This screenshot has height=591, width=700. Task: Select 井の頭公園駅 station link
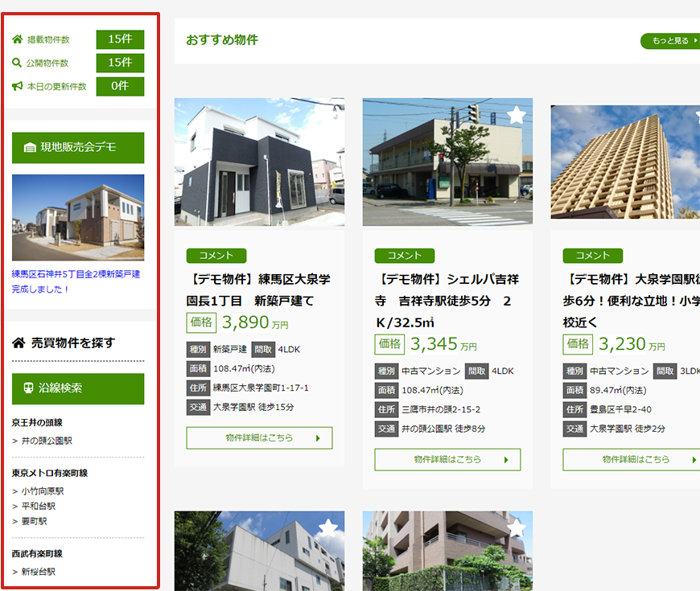(x=47, y=441)
